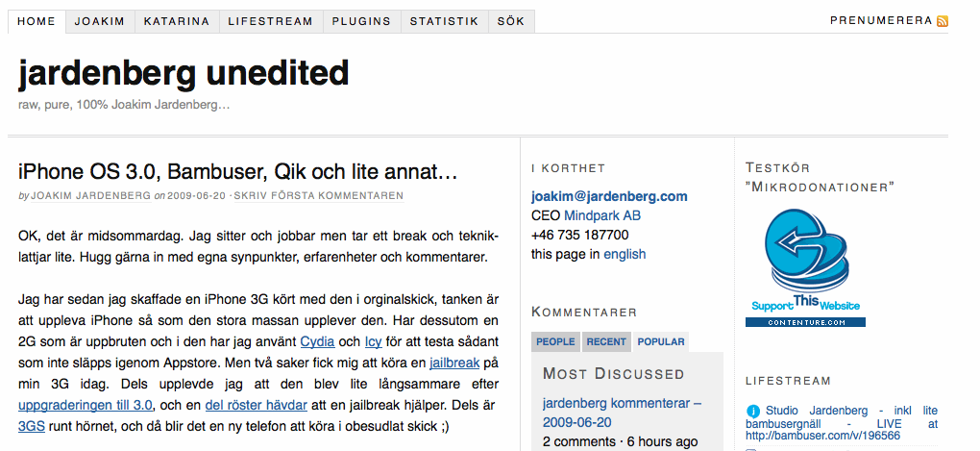Open the iPhone OS 3.0 post title
Viewport: 980px width, 451px height.
tap(238, 171)
